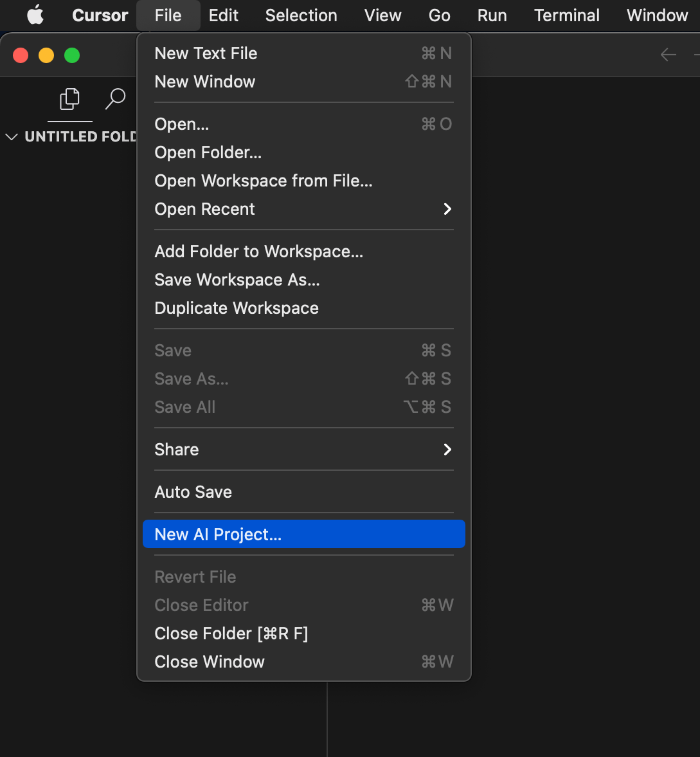The width and height of the screenshot is (700, 757).
Task: Open the Apple menu
Action: tap(35, 15)
